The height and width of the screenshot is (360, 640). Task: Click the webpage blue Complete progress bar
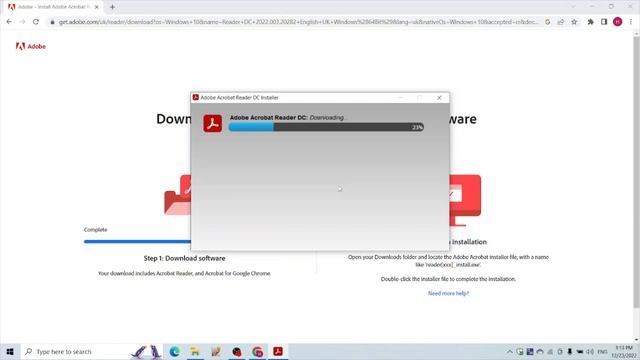[137, 242]
